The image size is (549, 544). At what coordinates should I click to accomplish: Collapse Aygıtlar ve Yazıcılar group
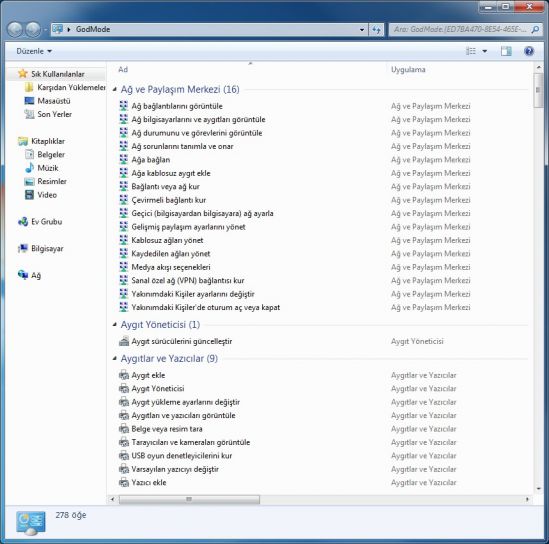(114, 358)
